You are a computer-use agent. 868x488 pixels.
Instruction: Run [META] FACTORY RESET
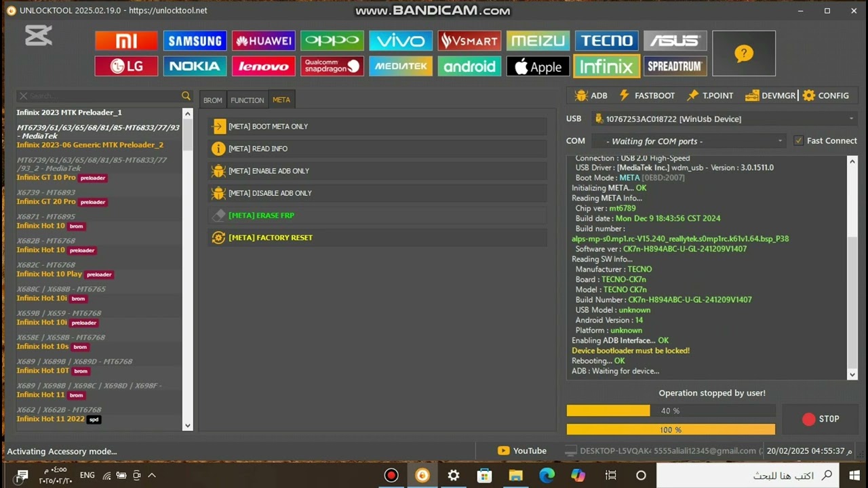[x=377, y=238]
